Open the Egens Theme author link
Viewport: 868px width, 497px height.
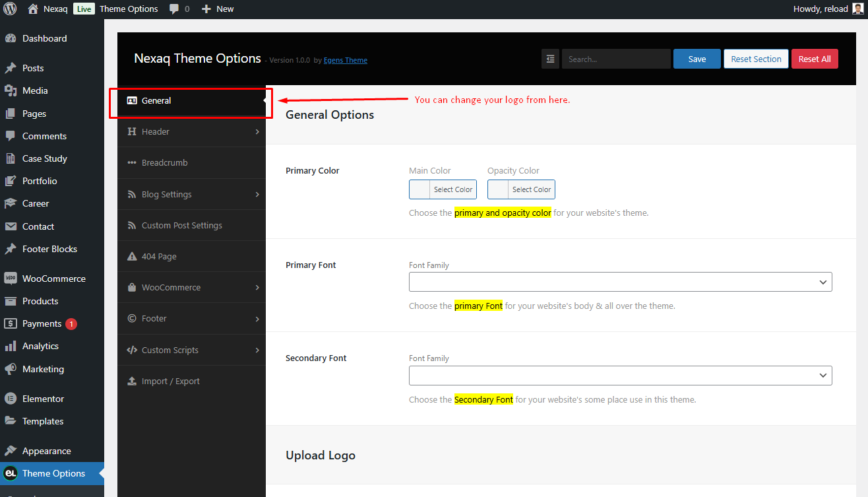coord(346,60)
